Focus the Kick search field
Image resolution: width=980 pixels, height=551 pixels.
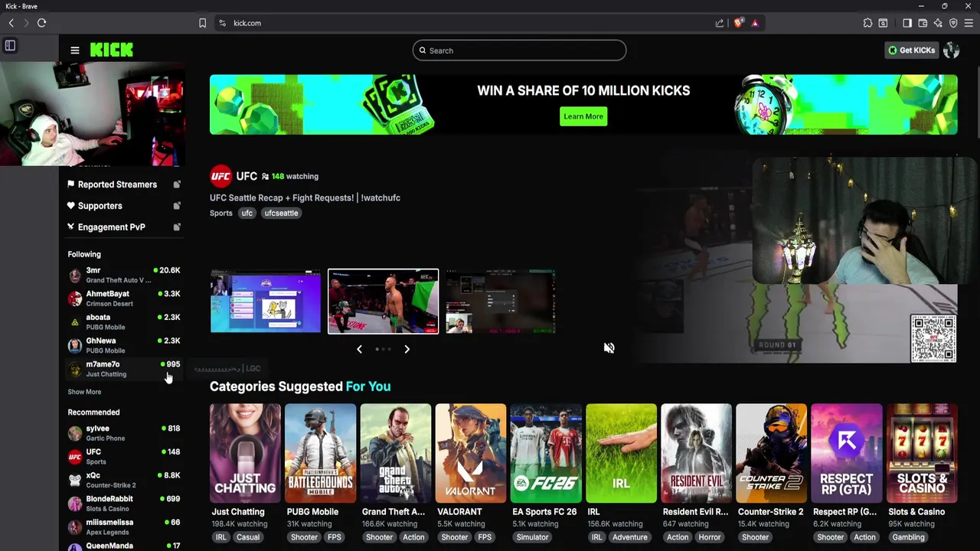pyautogui.click(x=519, y=51)
